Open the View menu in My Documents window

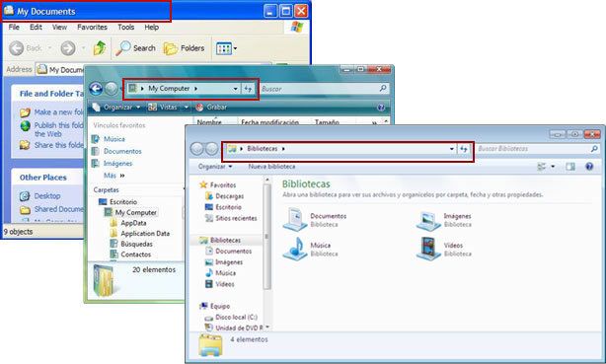59,27
